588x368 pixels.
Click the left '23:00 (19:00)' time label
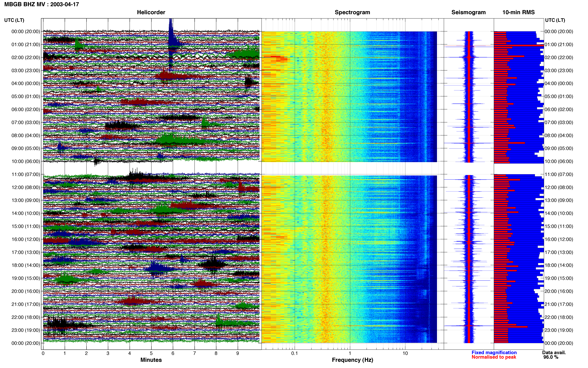(x=26, y=330)
